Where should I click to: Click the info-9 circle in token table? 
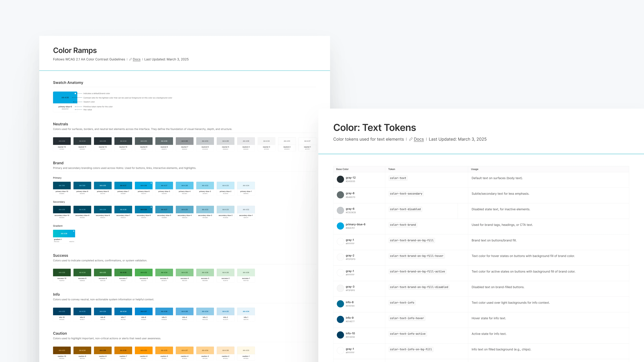click(340, 319)
